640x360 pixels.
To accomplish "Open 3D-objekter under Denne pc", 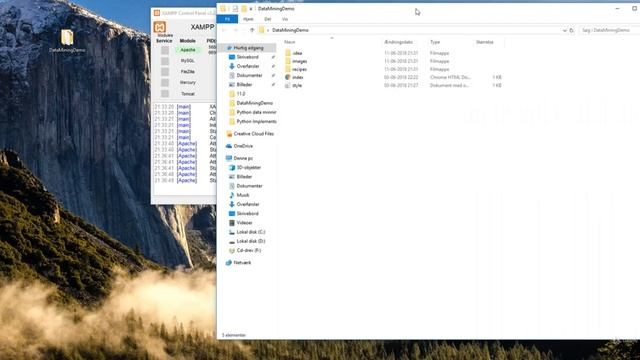I will 248,168.
